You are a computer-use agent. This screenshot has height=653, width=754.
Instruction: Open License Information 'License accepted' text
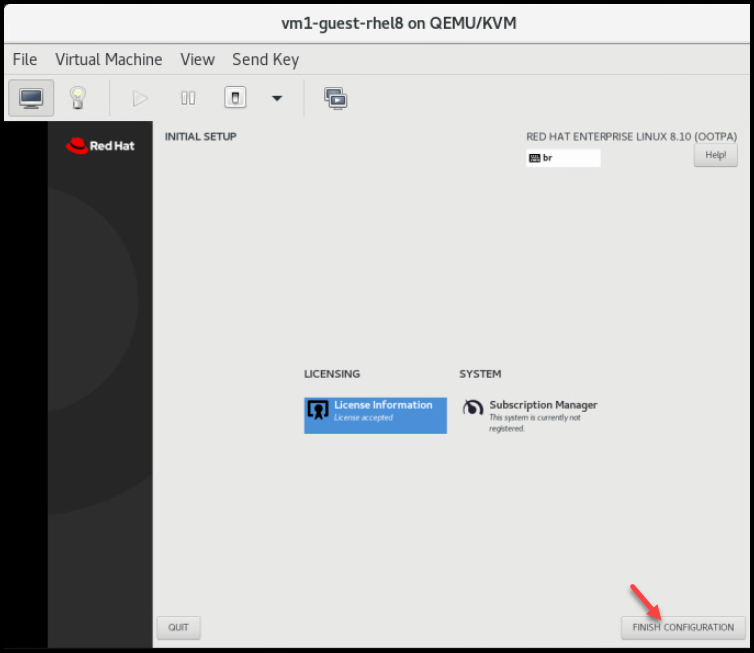pyautogui.click(x=364, y=418)
